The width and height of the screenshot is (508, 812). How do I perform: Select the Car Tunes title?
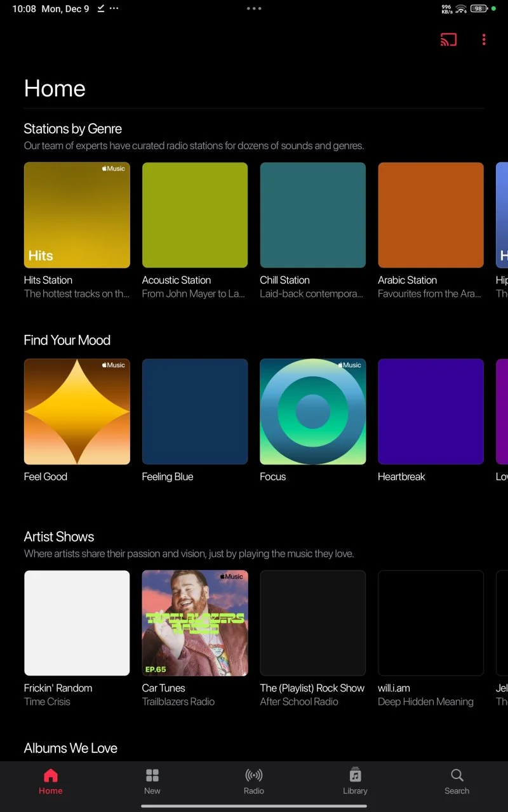[164, 688]
